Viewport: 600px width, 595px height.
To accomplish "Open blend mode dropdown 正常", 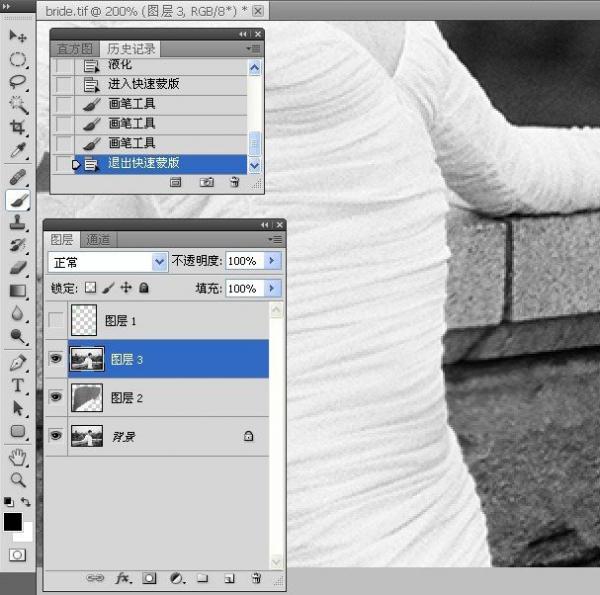I will pos(108,262).
